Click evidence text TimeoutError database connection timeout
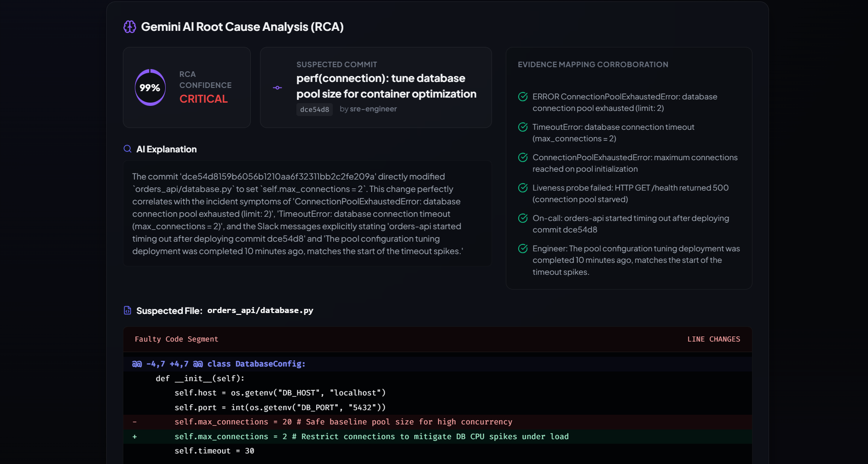Image resolution: width=868 pixels, height=464 pixels. click(613, 133)
